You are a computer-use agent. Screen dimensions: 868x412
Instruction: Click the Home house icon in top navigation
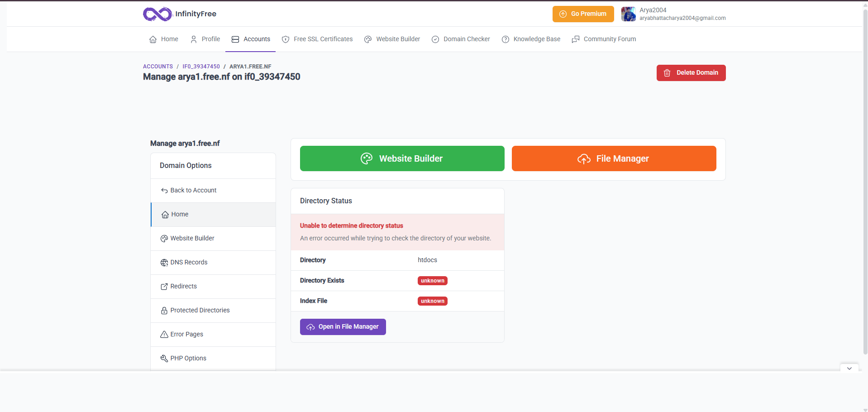coord(153,39)
